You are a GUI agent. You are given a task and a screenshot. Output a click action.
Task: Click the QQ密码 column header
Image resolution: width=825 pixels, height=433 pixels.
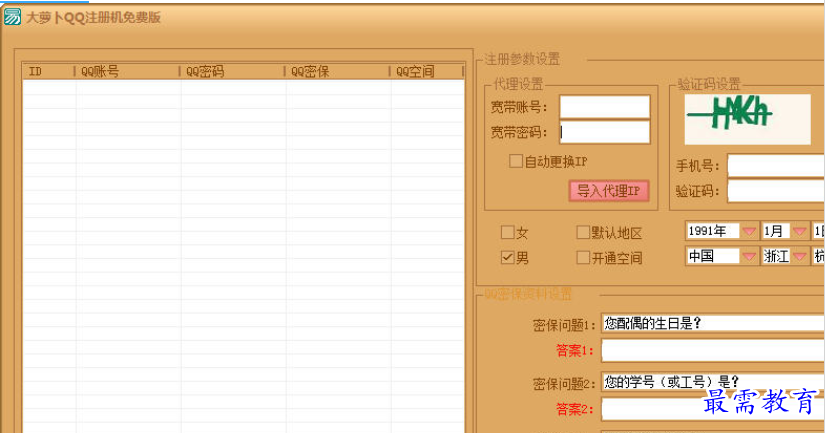coord(233,71)
